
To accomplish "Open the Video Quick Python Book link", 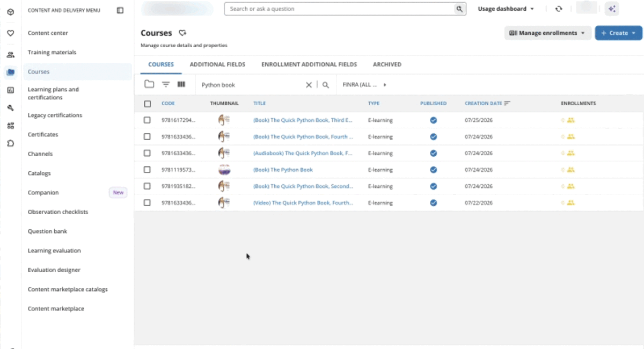I will click(x=303, y=203).
